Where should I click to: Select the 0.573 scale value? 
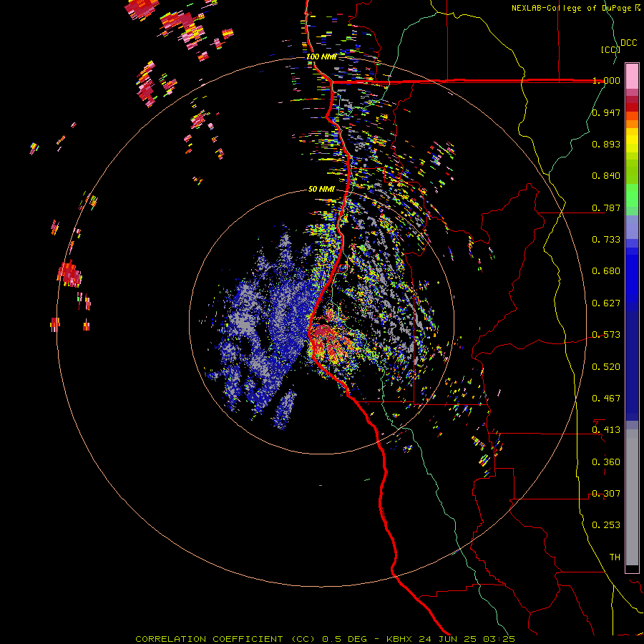tap(606, 335)
